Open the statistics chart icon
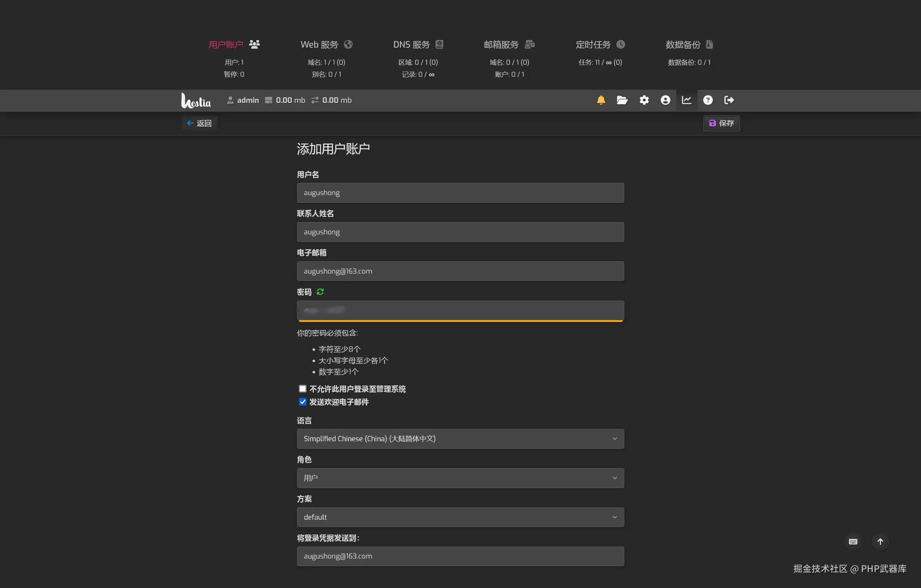This screenshot has width=921, height=588. (686, 100)
